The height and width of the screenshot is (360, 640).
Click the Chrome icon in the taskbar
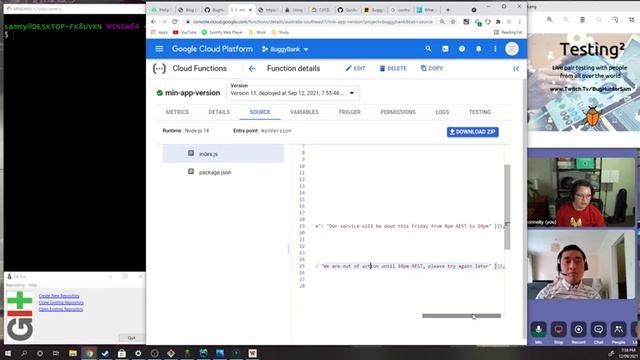(x=89, y=353)
